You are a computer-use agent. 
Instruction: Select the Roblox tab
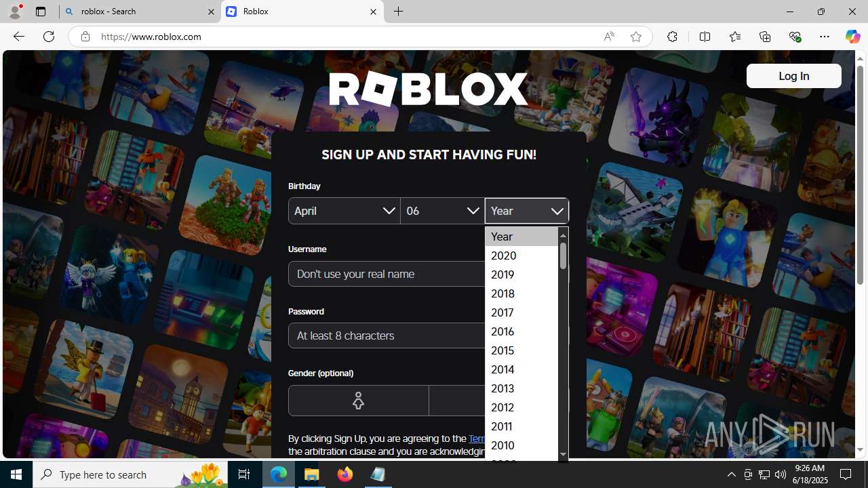(x=302, y=12)
